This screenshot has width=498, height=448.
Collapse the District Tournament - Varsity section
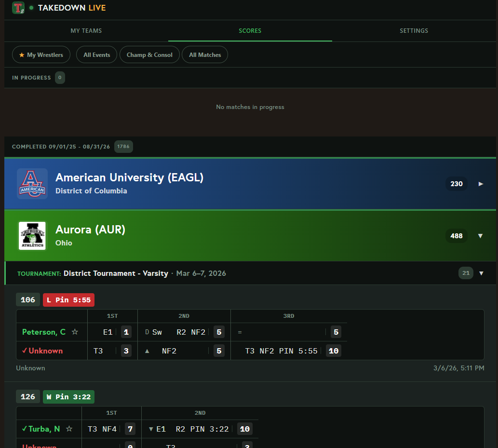click(x=481, y=273)
